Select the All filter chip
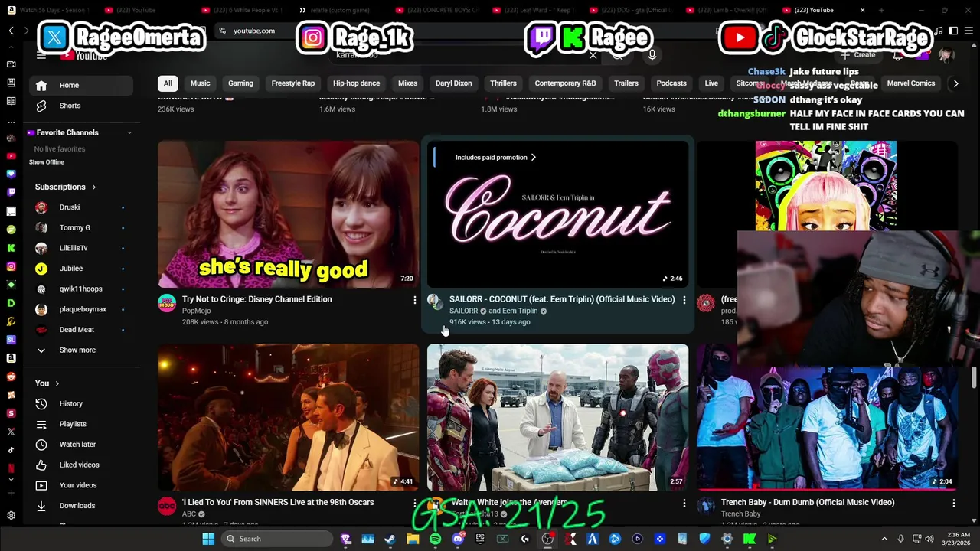The height and width of the screenshot is (551, 980). [x=168, y=83]
